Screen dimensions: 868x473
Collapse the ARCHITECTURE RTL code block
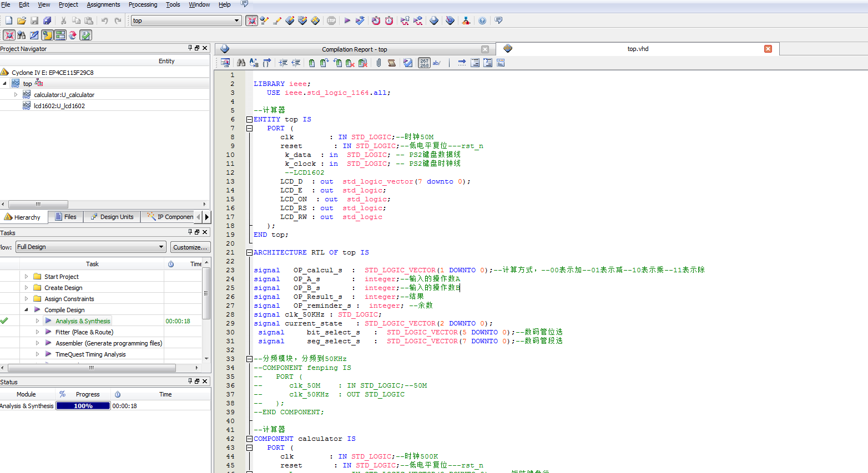click(x=249, y=252)
